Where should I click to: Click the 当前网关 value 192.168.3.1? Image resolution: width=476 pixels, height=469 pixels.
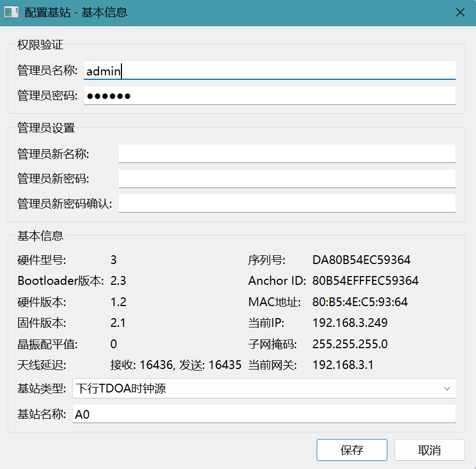[343, 365]
